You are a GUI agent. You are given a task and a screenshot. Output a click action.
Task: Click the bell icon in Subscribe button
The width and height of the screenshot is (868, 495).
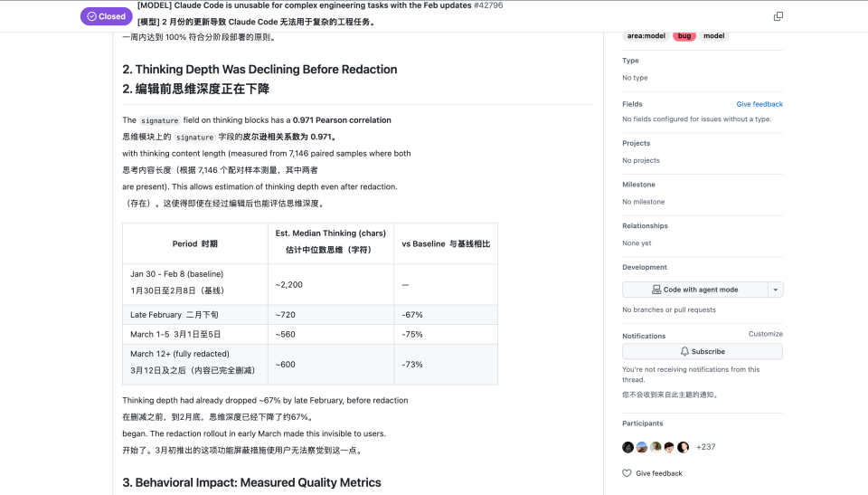(x=684, y=351)
